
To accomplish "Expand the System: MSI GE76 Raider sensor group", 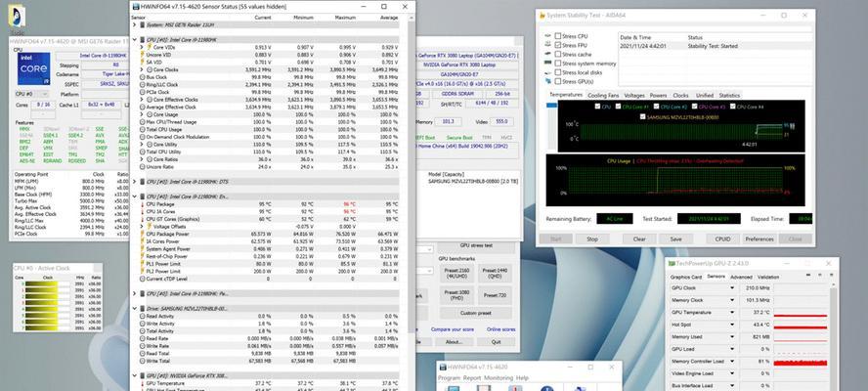I will coord(134,24).
